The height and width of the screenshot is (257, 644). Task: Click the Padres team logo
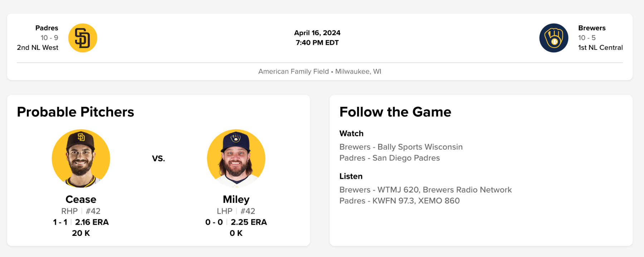[83, 38]
